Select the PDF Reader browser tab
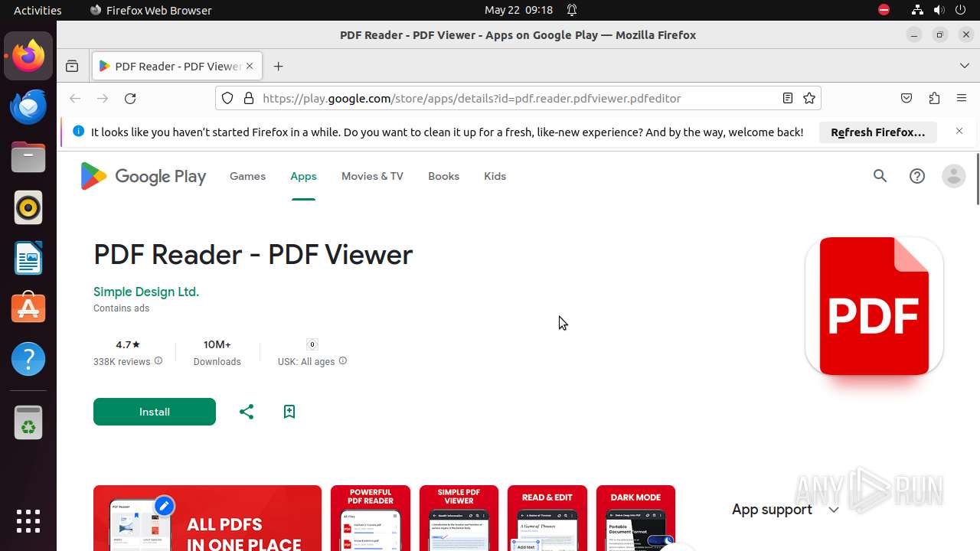The height and width of the screenshot is (551, 980). (x=177, y=67)
